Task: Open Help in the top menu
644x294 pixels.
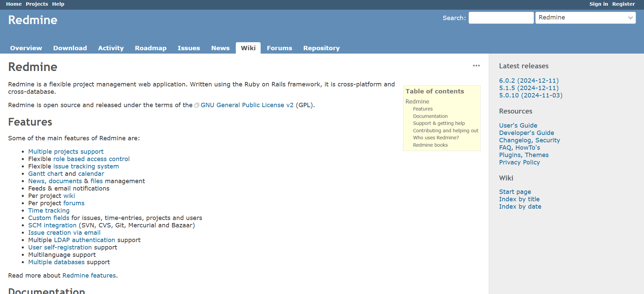Action: click(x=58, y=4)
